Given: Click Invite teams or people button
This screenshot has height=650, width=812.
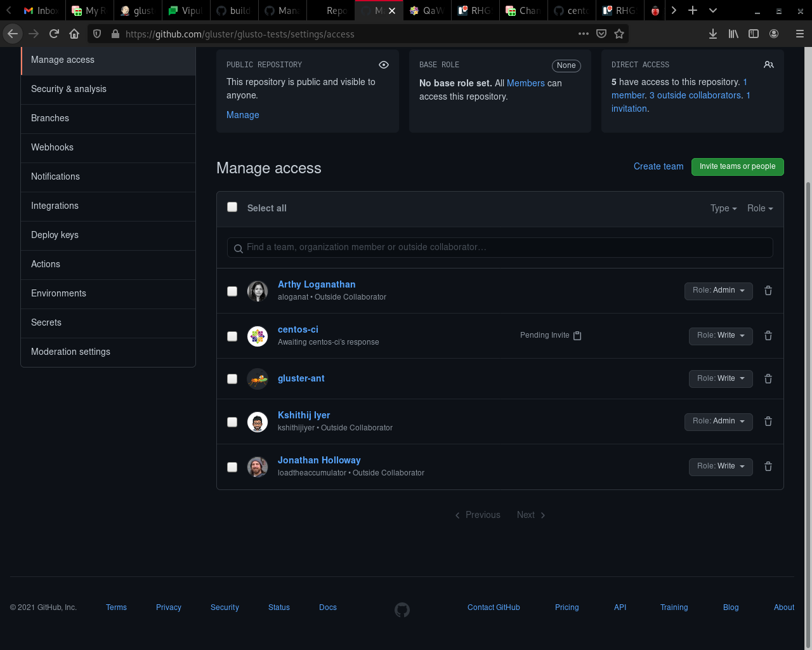Looking at the screenshot, I should (738, 167).
